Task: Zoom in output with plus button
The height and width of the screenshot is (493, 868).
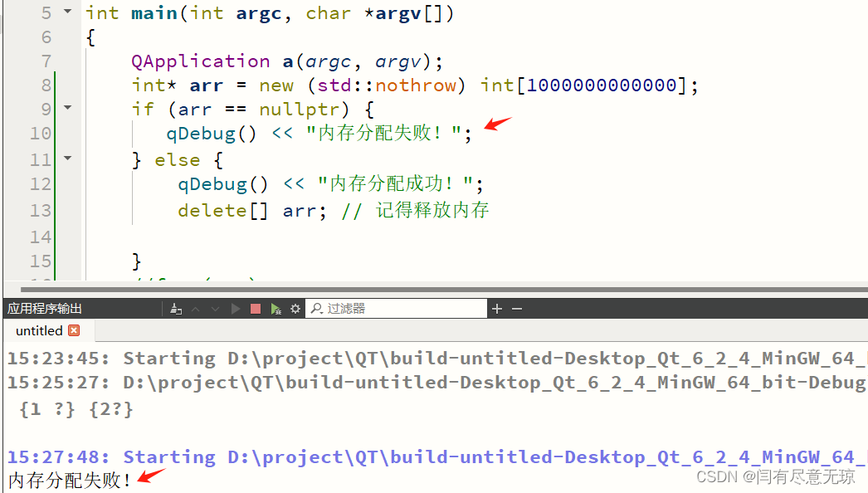Action: click(x=496, y=309)
